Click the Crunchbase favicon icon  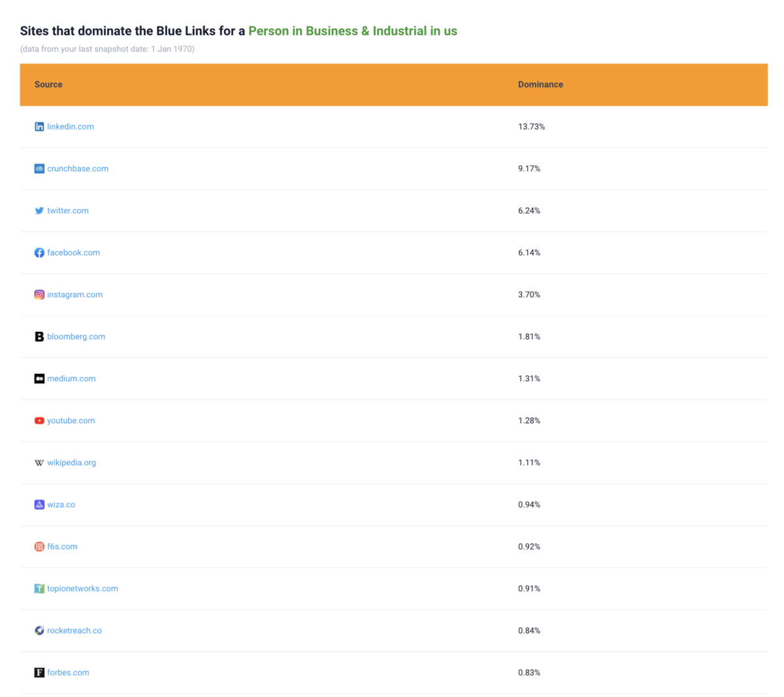[39, 169]
